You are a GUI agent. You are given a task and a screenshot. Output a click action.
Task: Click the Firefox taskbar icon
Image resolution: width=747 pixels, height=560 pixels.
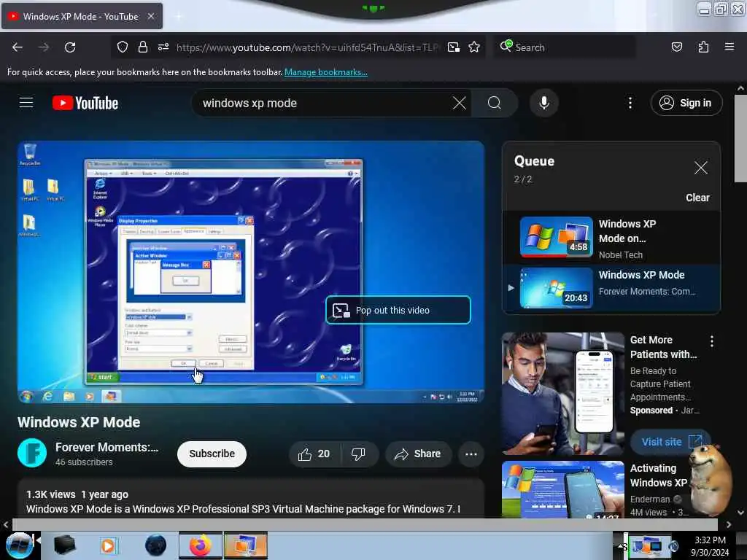[x=201, y=545]
